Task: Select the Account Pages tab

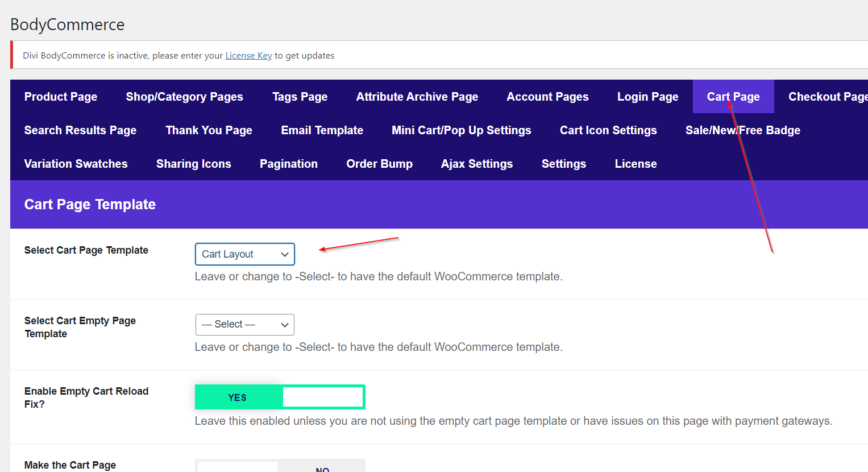Action: click(547, 97)
